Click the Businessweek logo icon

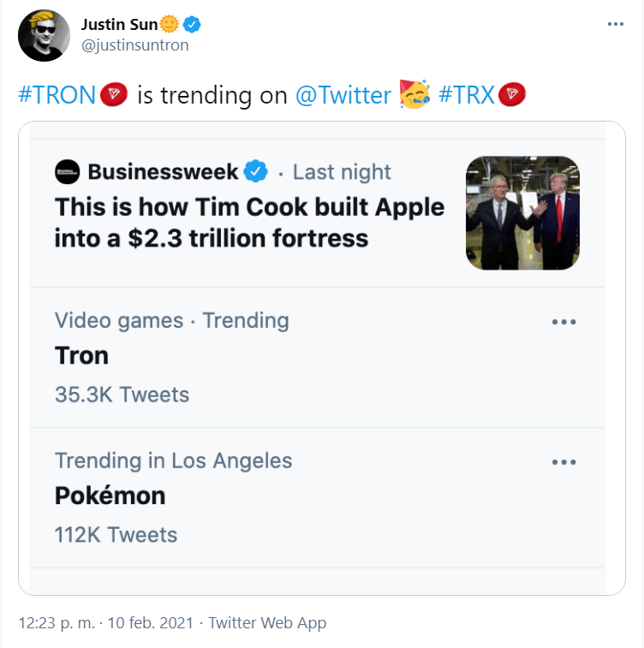[68, 172]
